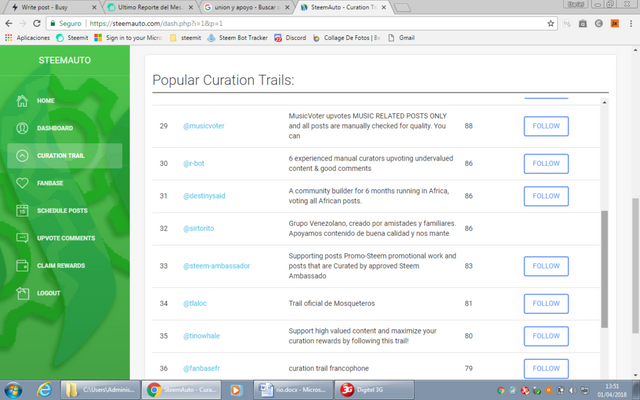Open the Aplicaciones apps grid bookmark
This screenshot has height=400, width=640.
tap(27, 38)
